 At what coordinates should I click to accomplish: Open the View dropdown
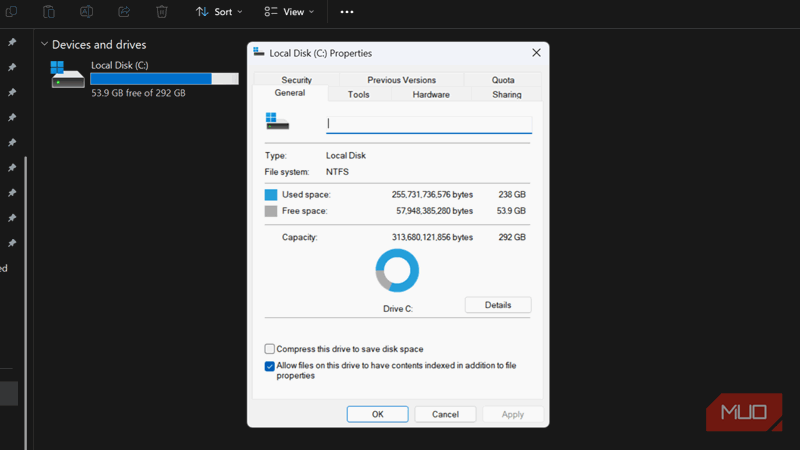(x=289, y=12)
